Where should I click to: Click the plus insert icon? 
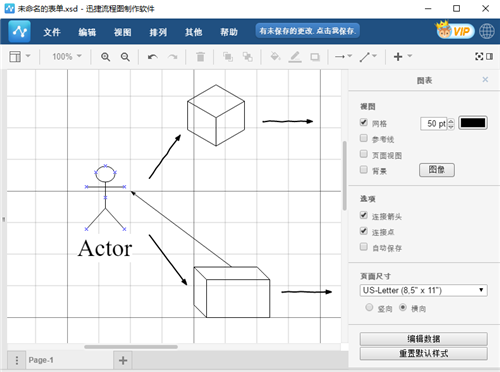(x=398, y=57)
